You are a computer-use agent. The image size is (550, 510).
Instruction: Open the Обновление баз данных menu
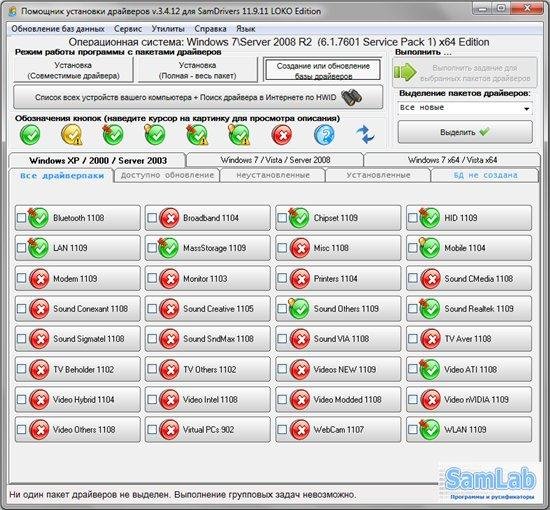(58, 29)
